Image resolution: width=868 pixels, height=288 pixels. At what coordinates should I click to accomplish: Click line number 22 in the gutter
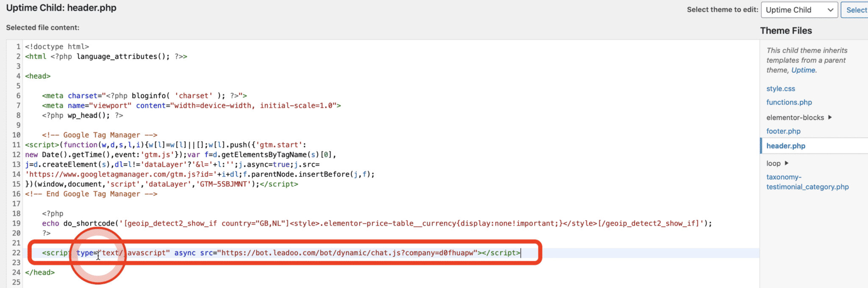coord(16,253)
